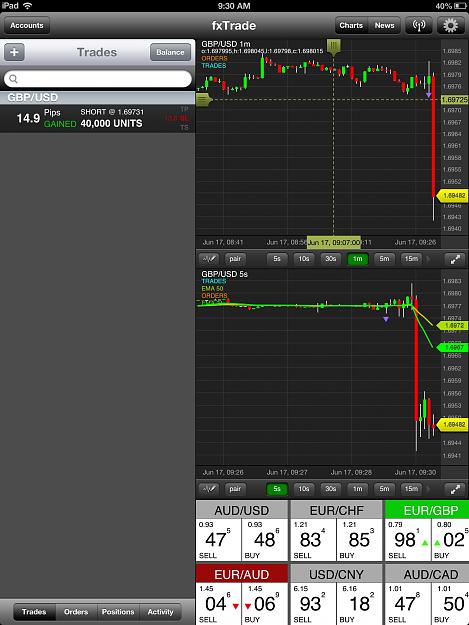Open the EUR/AUD red header
469x625 pixels.
tap(242, 574)
